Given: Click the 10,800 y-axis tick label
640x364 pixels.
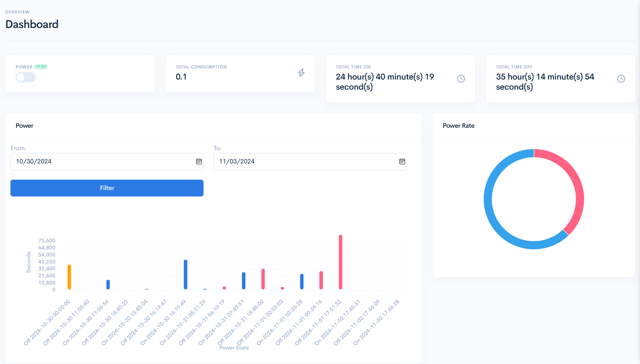Looking at the screenshot, I should 47,283.
